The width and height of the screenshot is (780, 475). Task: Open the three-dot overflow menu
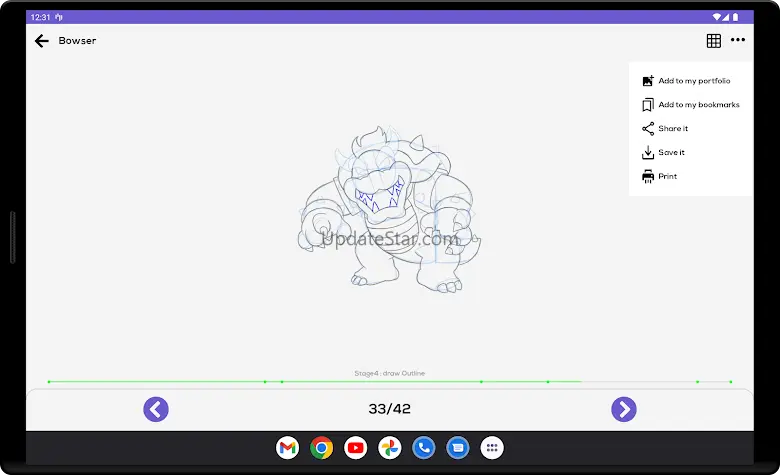pyautogui.click(x=738, y=40)
